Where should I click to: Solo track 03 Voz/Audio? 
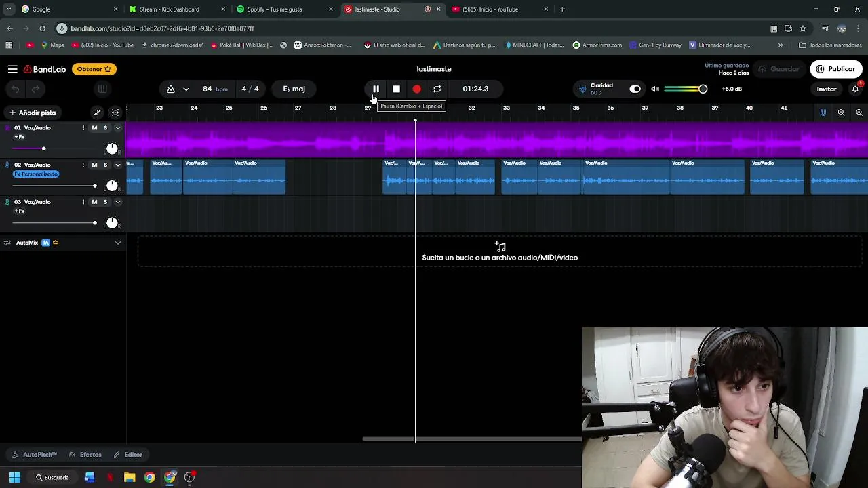click(x=105, y=202)
